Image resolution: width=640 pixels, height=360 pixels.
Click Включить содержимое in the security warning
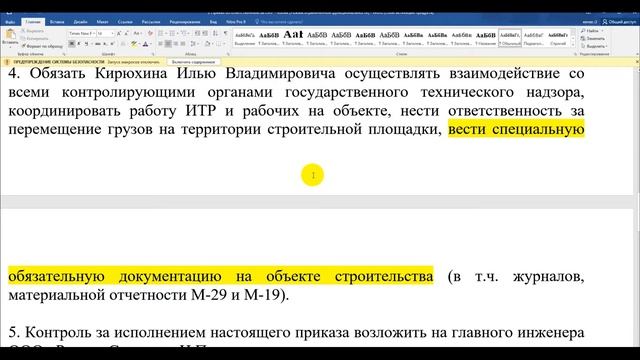[x=193, y=62]
